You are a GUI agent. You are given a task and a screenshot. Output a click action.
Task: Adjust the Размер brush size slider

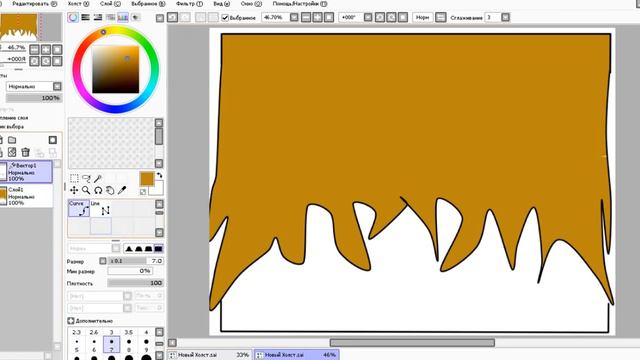[136, 261]
